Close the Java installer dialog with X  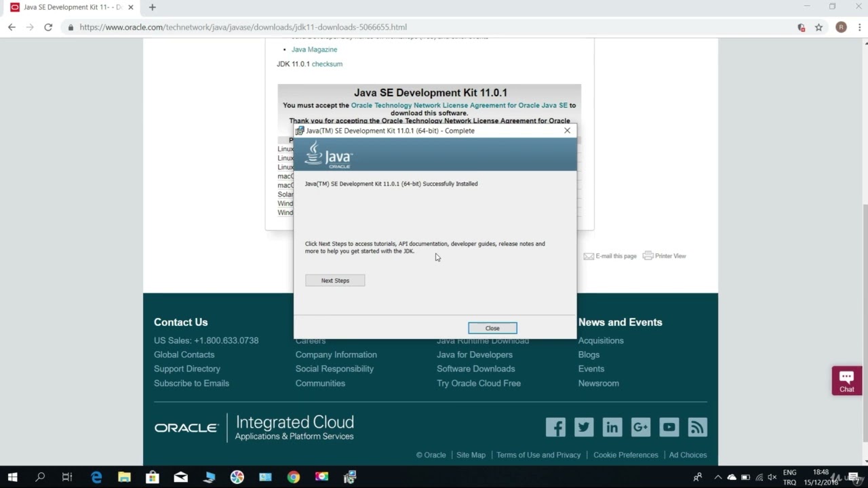[x=568, y=130]
